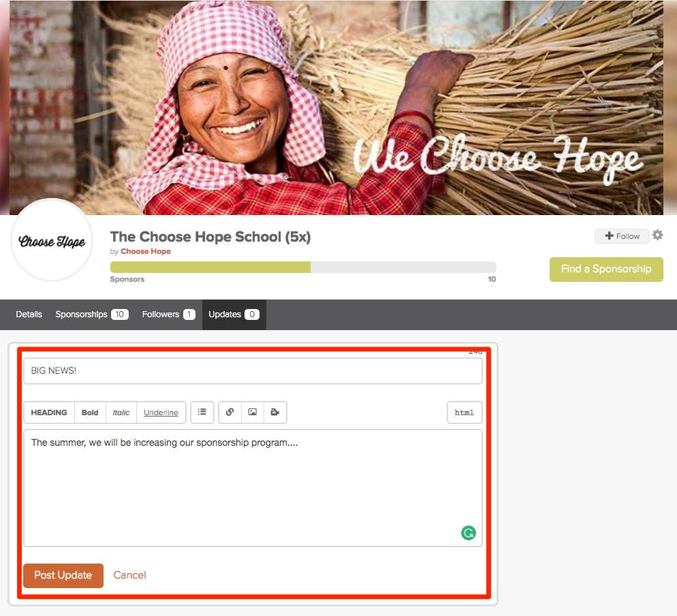Insert a bulleted list in the editor

coord(202,412)
